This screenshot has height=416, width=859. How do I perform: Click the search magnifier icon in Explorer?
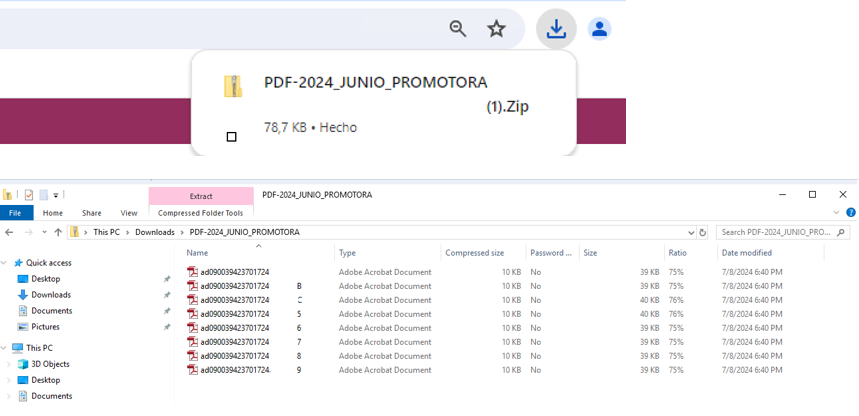[842, 232]
